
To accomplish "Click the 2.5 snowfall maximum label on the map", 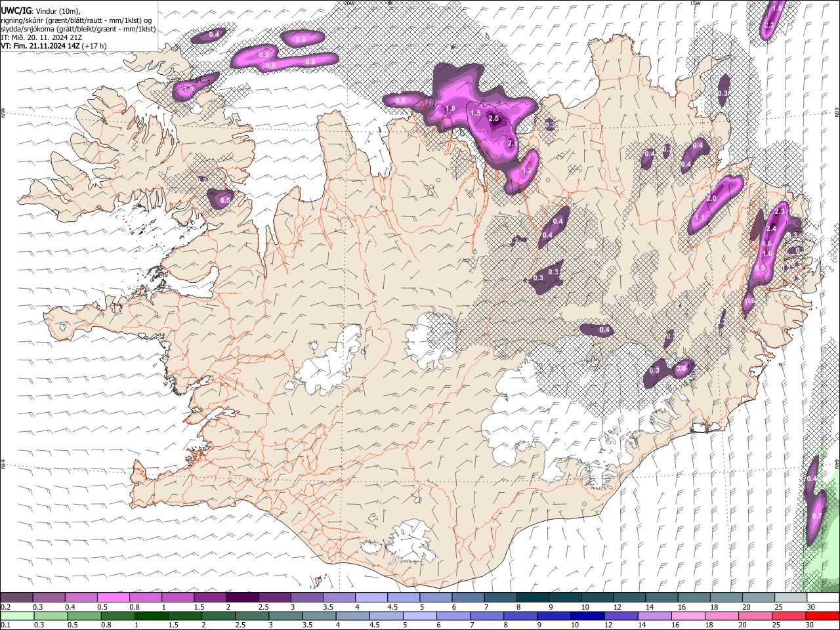I will 494,119.
